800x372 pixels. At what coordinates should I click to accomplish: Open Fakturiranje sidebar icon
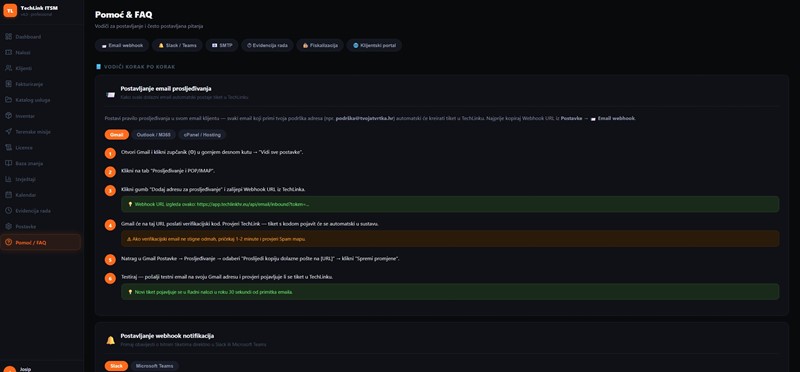(8, 84)
